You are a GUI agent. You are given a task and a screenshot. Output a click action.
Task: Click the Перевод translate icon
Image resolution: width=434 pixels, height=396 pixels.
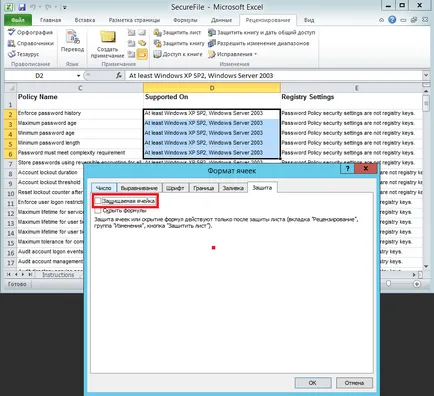(72, 37)
